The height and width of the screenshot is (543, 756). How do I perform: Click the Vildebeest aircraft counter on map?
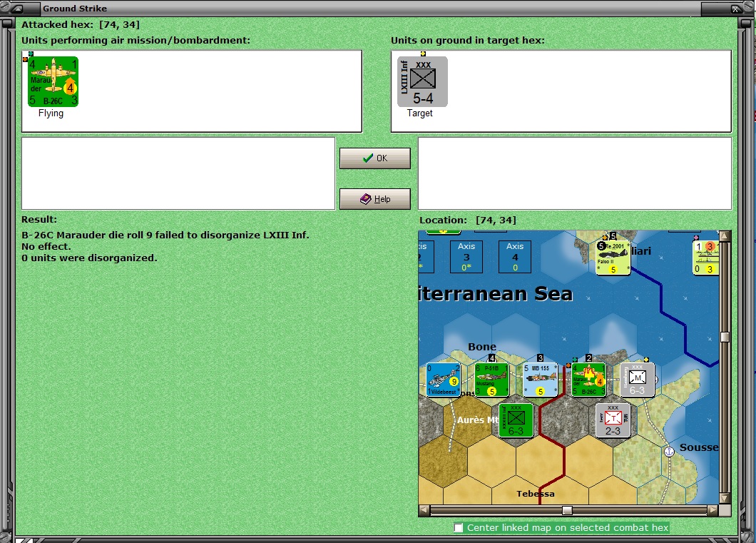[444, 380]
